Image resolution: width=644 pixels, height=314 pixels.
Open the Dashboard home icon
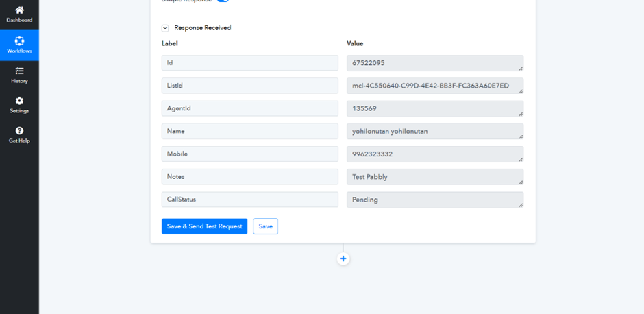coord(19,10)
